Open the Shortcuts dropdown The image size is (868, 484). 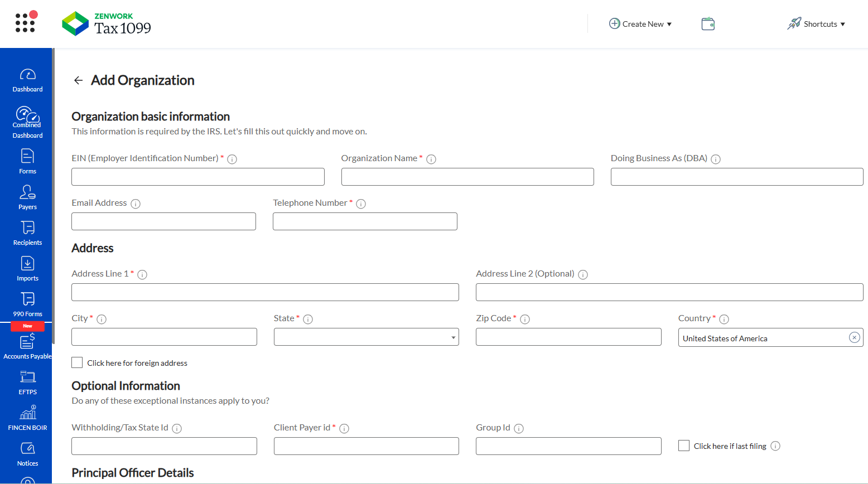(816, 23)
